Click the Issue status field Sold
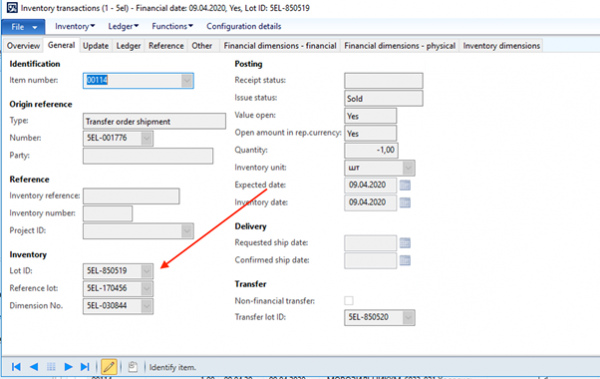This screenshot has height=379, width=600. click(x=383, y=98)
